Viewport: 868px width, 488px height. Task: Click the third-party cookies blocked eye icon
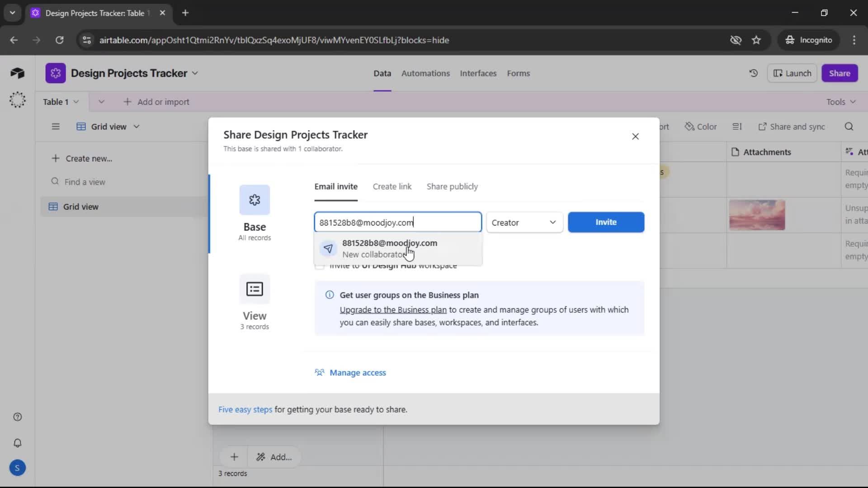pos(736,40)
